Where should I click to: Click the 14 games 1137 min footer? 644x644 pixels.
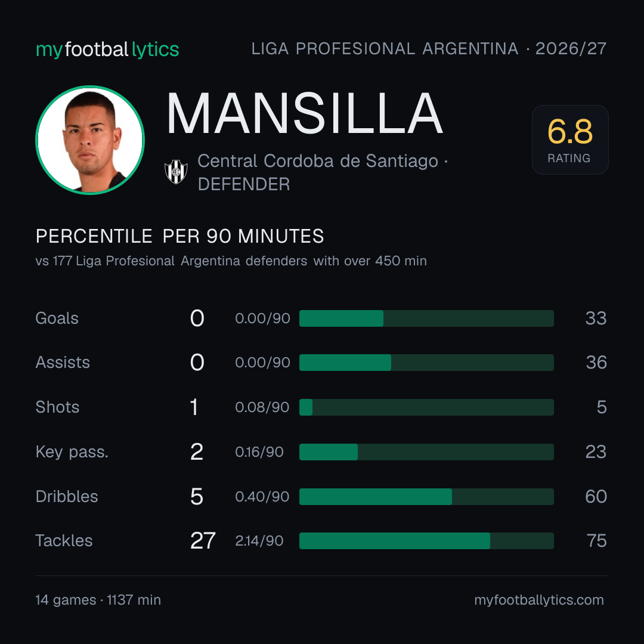98,600
